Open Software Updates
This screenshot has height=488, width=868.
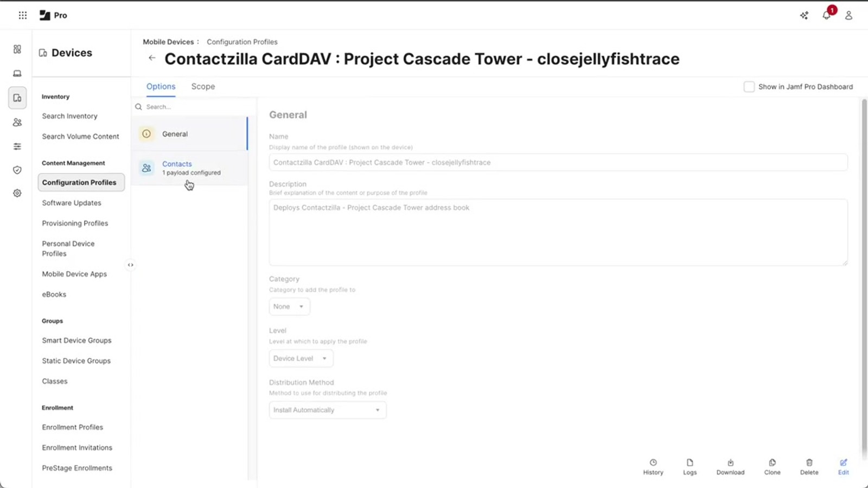click(x=72, y=203)
